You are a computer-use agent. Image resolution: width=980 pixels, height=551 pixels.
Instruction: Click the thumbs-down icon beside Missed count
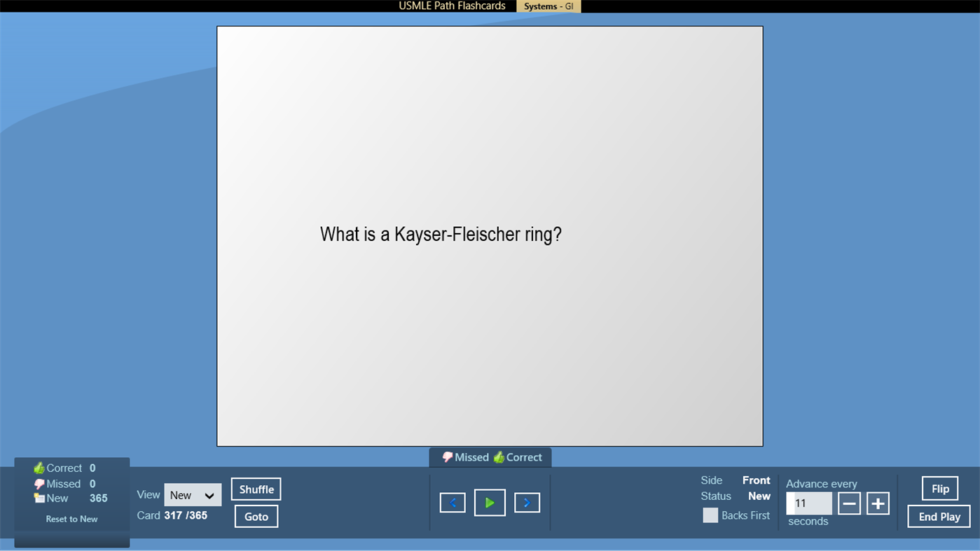39,483
